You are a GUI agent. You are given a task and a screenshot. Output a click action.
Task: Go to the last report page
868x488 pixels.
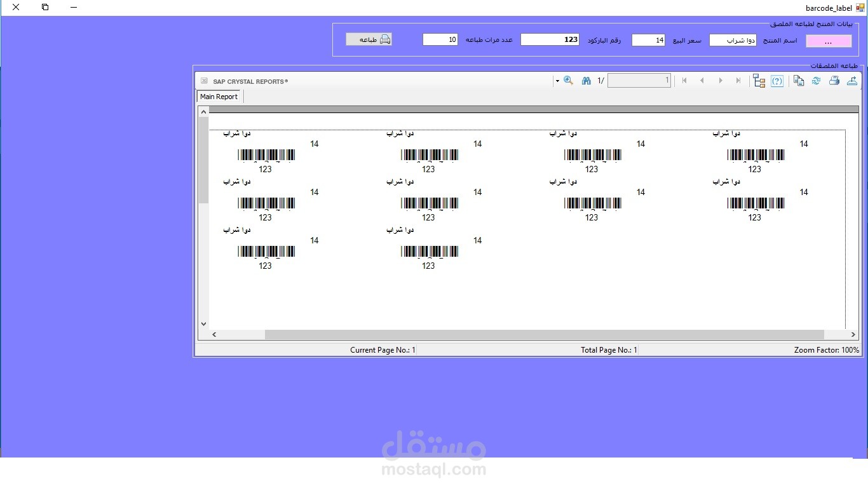click(738, 81)
